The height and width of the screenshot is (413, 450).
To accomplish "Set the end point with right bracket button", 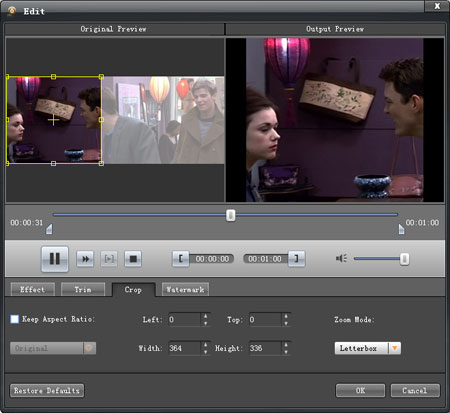I will pyautogui.click(x=296, y=259).
